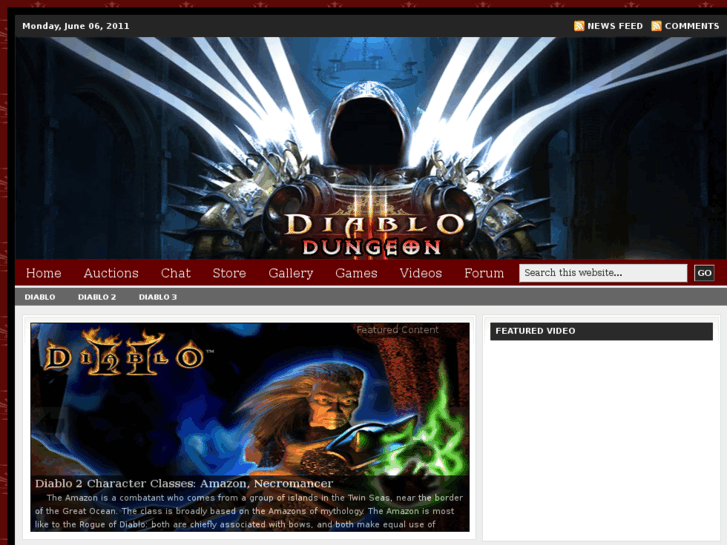Open the COMMENTS feed link
The height and width of the screenshot is (545, 727).
[x=692, y=26]
